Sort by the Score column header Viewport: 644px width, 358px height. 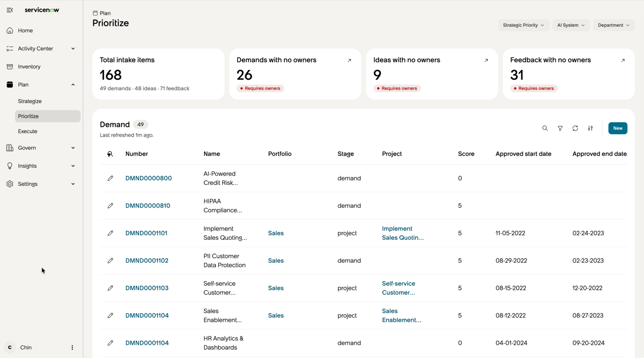pyautogui.click(x=466, y=154)
